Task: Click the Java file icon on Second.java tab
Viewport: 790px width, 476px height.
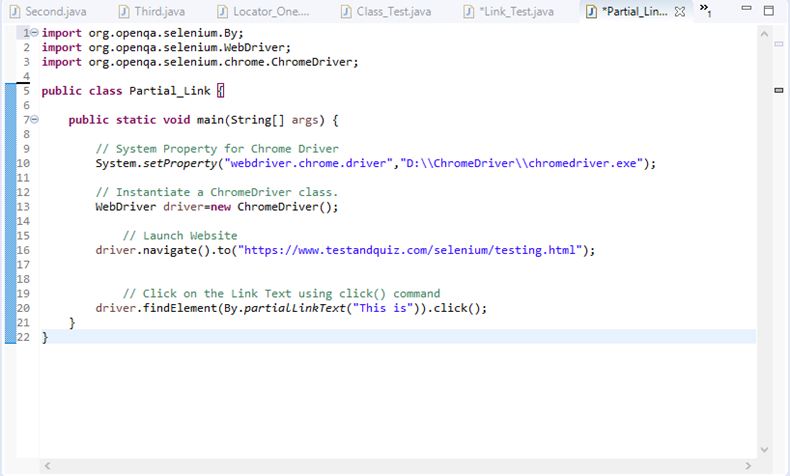Action: click(x=15, y=12)
